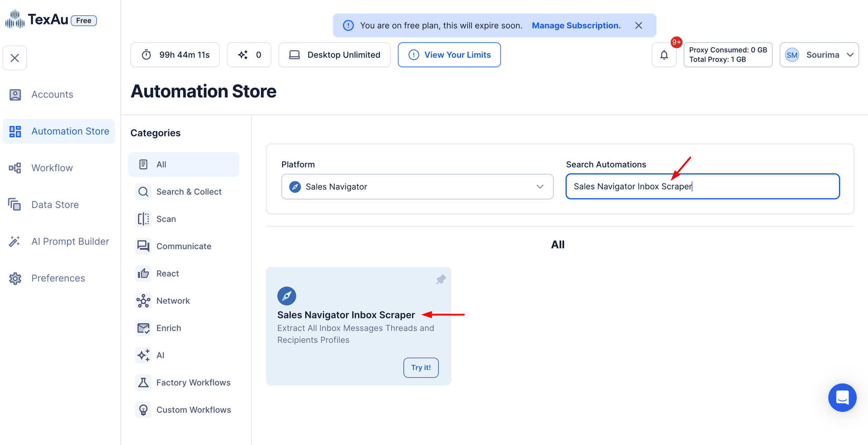The width and height of the screenshot is (868, 445).
Task: Open the Workflow sidebar icon
Action: click(15, 168)
